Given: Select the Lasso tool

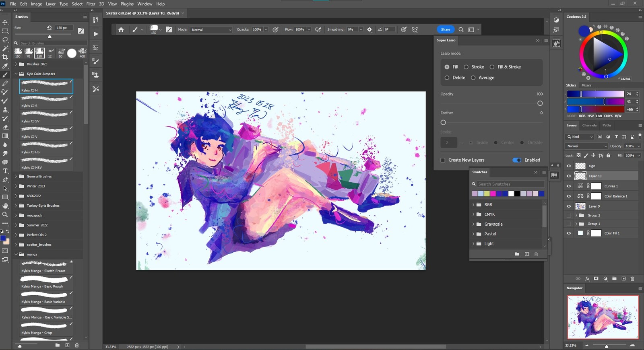Looking at the screenshot, I should 5,39.
